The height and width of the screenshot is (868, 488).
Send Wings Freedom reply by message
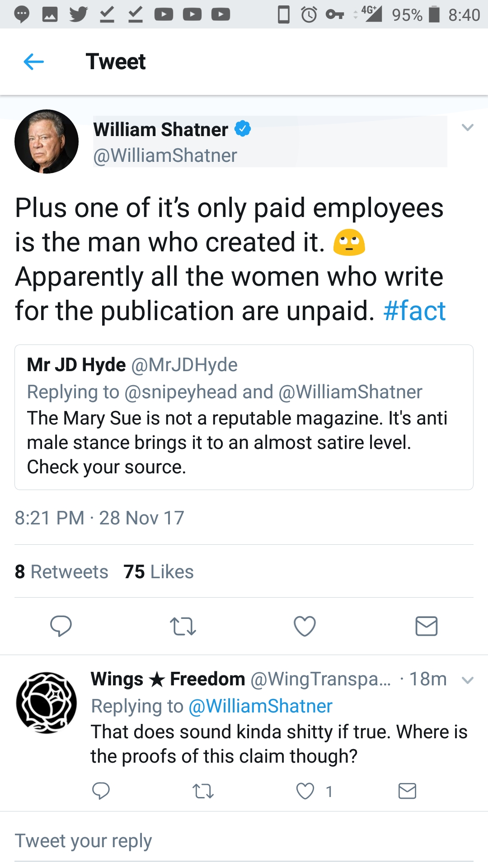[407, 791]
